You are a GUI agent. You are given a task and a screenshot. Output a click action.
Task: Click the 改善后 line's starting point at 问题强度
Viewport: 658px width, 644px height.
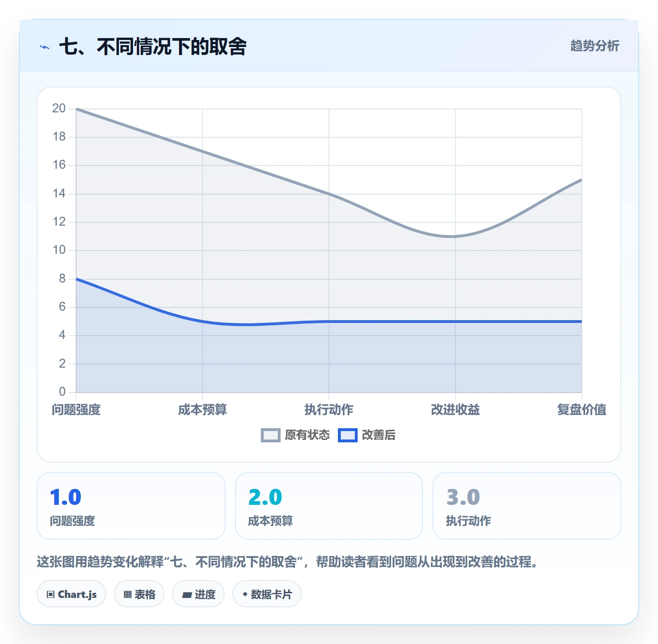point(76,279)
